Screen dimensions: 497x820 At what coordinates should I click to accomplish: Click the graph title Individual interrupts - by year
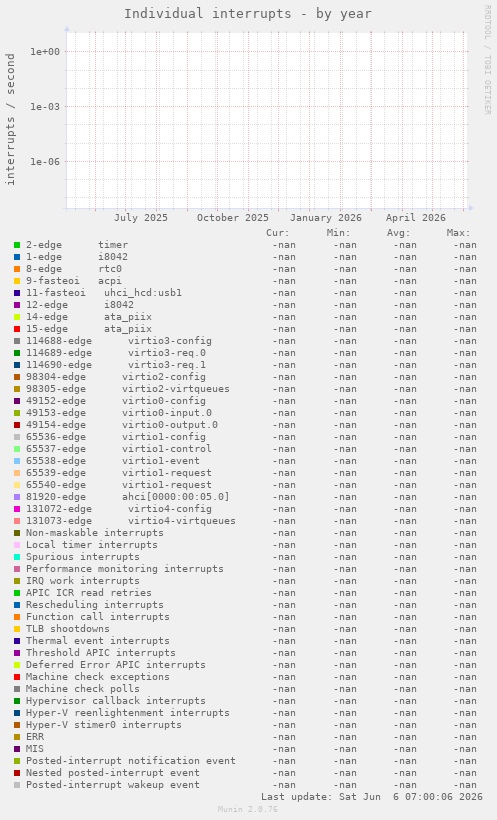248,14
